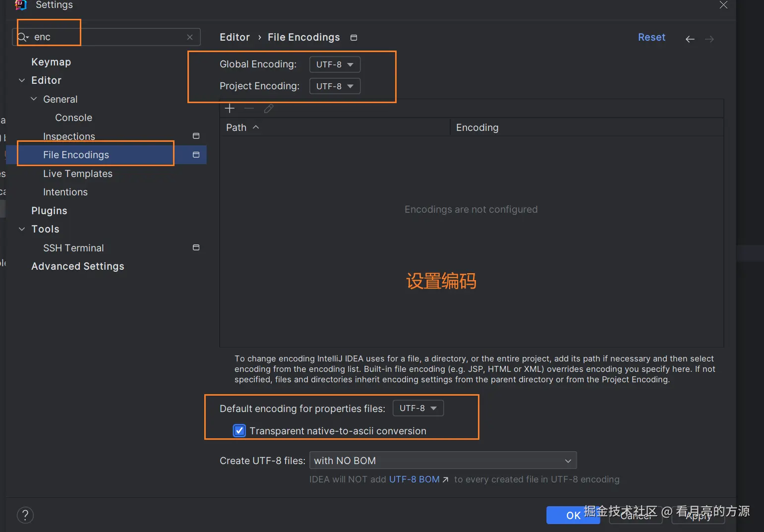The width and height of the screenshot is (764, 532).
Task: Select the Tools tree item
Action: point(45,229)
